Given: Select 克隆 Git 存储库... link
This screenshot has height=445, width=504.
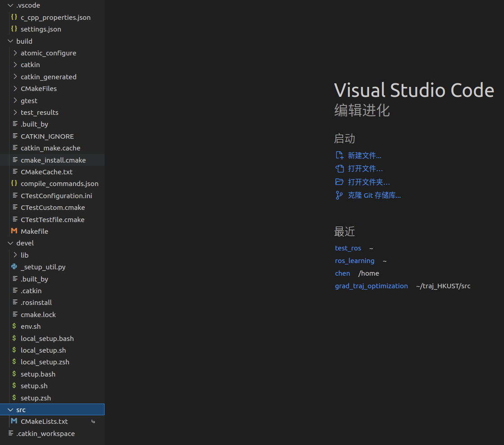Looking at the screenshot, I should click(x=375, y=195).
